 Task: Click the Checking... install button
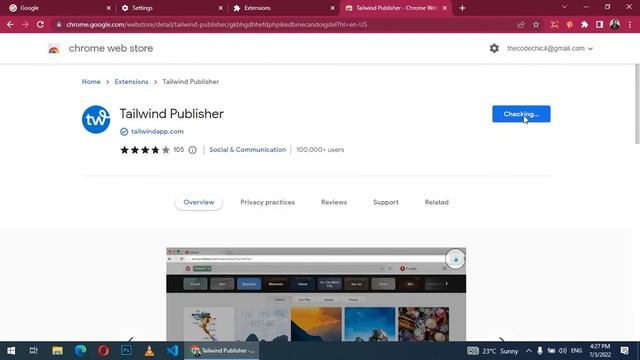tap(521, 114)
